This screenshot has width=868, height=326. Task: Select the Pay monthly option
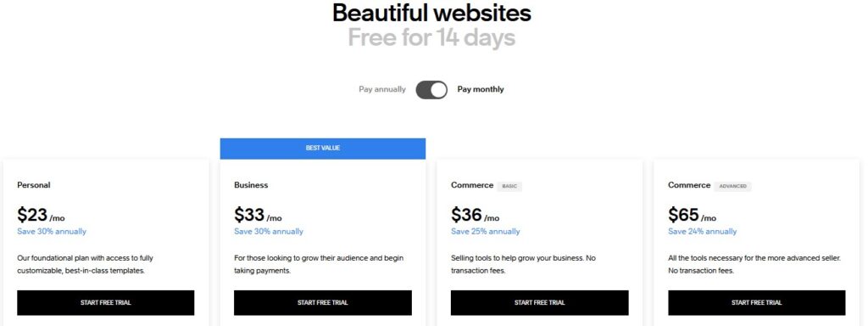(481, 89)
